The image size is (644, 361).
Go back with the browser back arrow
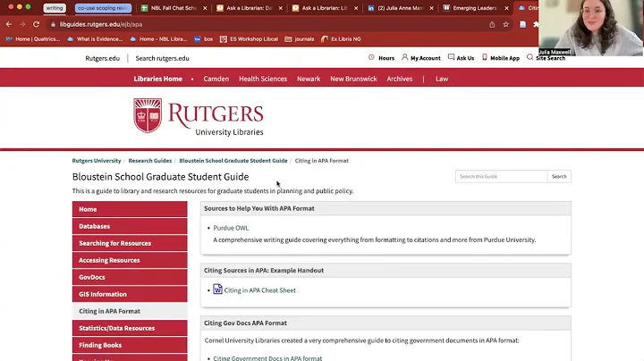click(x=9, y=25)
